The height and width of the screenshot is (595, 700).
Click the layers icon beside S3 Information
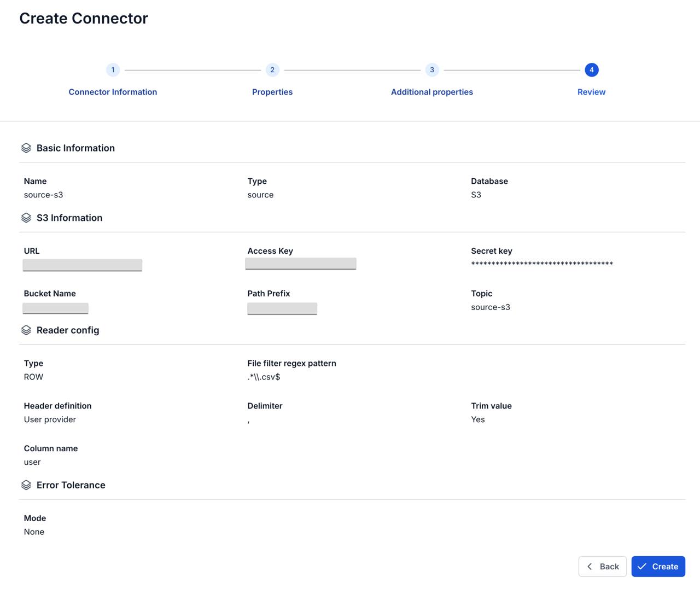[26, 218]
